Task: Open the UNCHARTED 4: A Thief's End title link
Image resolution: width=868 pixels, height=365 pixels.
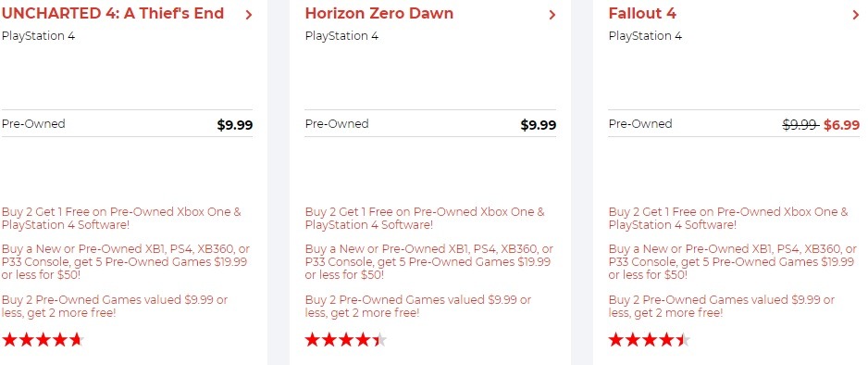Action: click(113, 13)
